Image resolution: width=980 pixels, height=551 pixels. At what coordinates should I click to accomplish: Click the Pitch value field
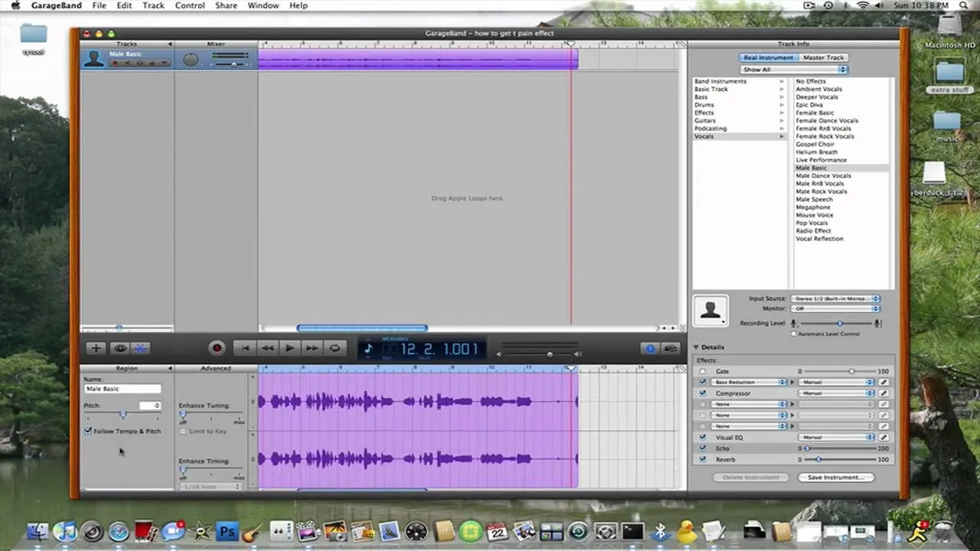150,406
